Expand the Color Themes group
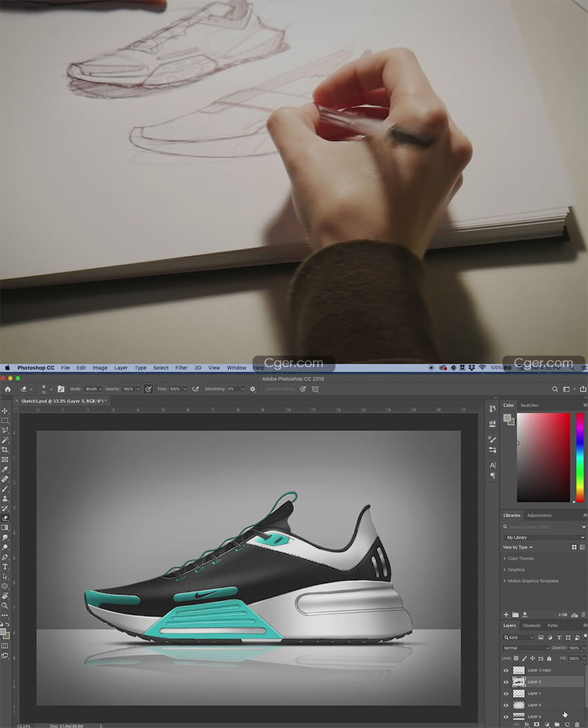The image size is (588, 728). click(504, 559)
